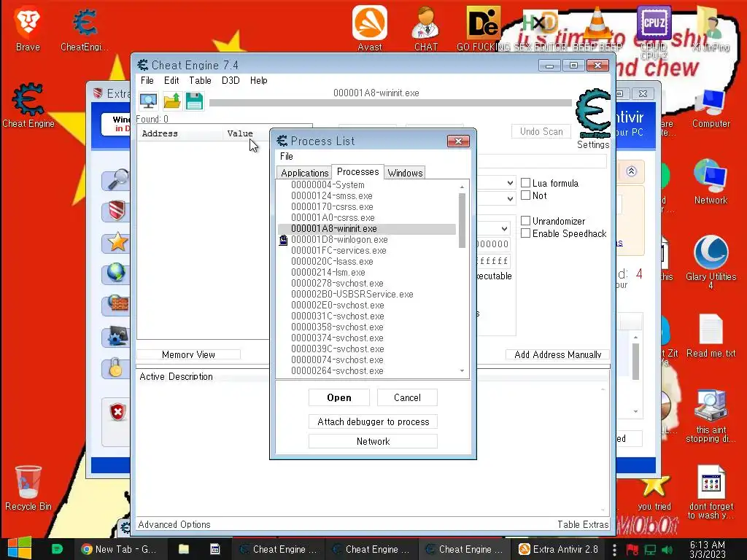Switch to Extra Antivir 2.8 taskbar item
The height and width of the screenshot is (560, 747).
pos(558,549)
